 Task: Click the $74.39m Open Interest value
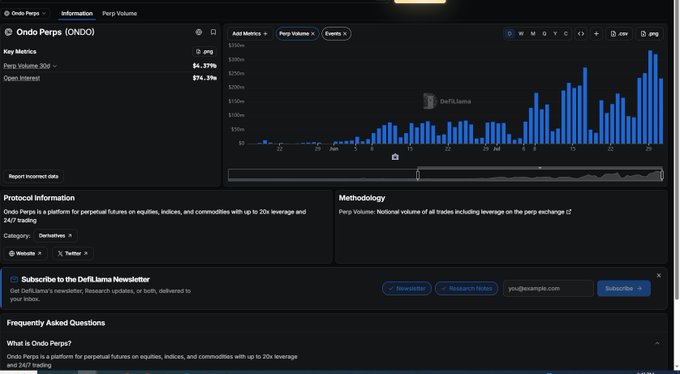[x=204, y=78]
